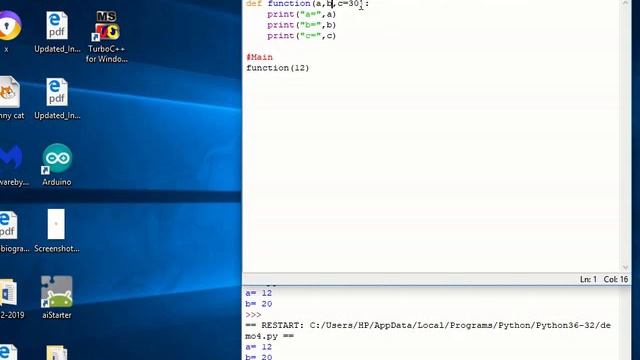Image resolution: width=640 pixels, height=360 pixels.
Task: Click the first b= 20 shell output
Action: point(258,304)
